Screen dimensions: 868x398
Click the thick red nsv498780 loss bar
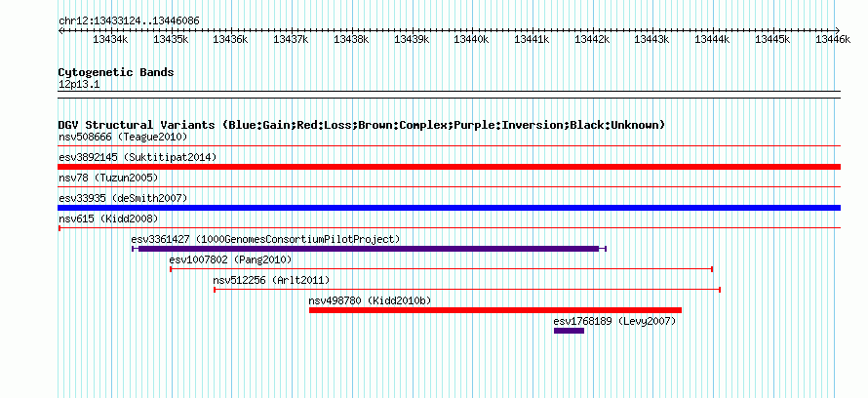(x=495, y=310)
